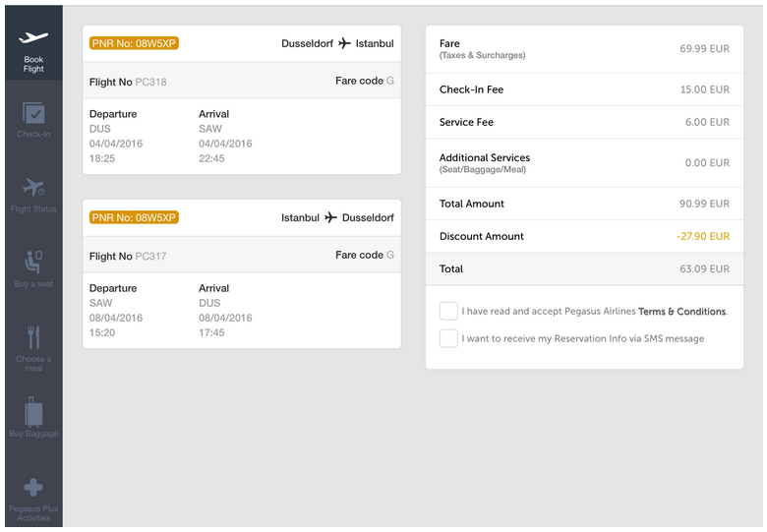Open the Book Flight airplane icon

coord(33,39)
